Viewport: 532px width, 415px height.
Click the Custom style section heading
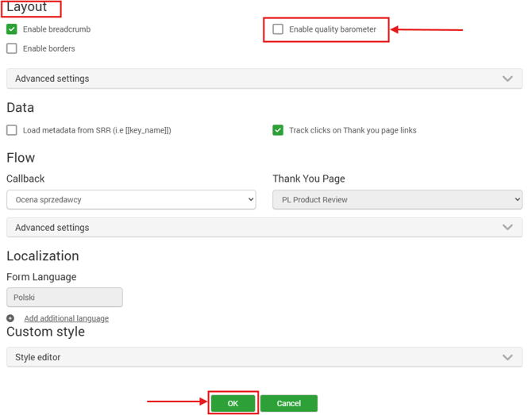(45, 332)
